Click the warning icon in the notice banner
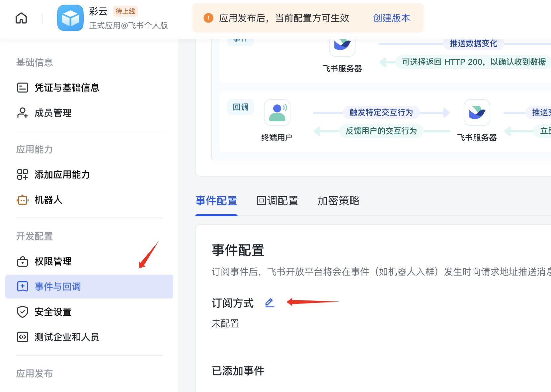Image resolution: width=551 pixels, height=392 pixels. click(x=208, y=18)
